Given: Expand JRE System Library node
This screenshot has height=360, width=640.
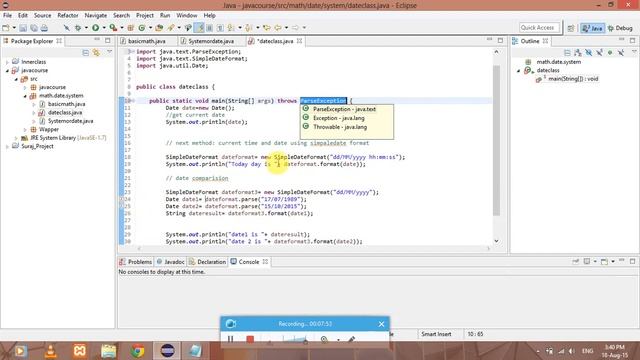Looking at the screenshot, I should 16,138.
